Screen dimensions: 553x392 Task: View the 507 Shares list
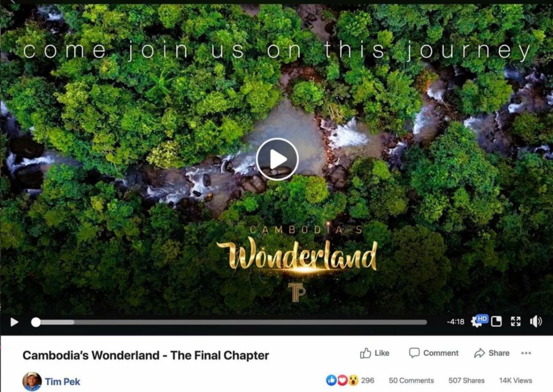click(x=466, y=380)
